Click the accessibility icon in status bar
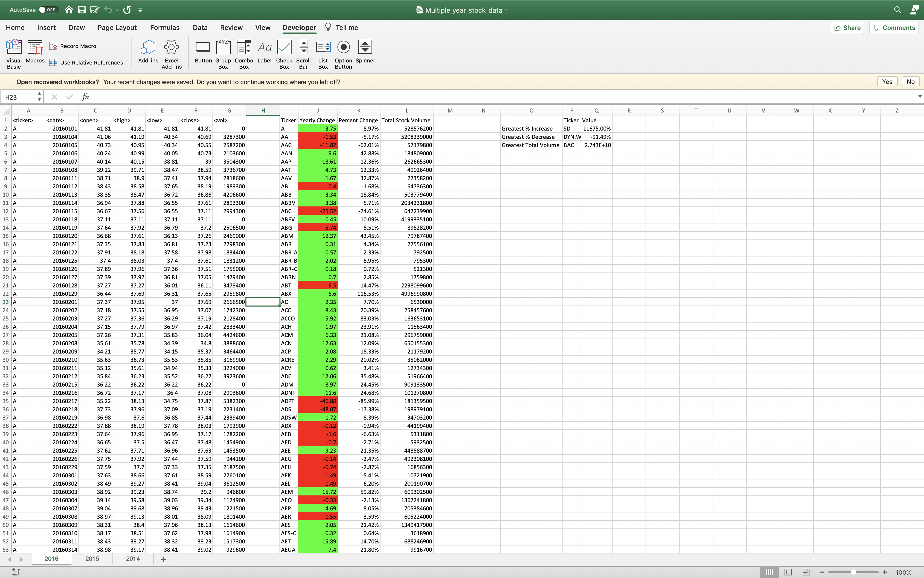The width and height of the screenshot is (924, 578). [16, 572]
